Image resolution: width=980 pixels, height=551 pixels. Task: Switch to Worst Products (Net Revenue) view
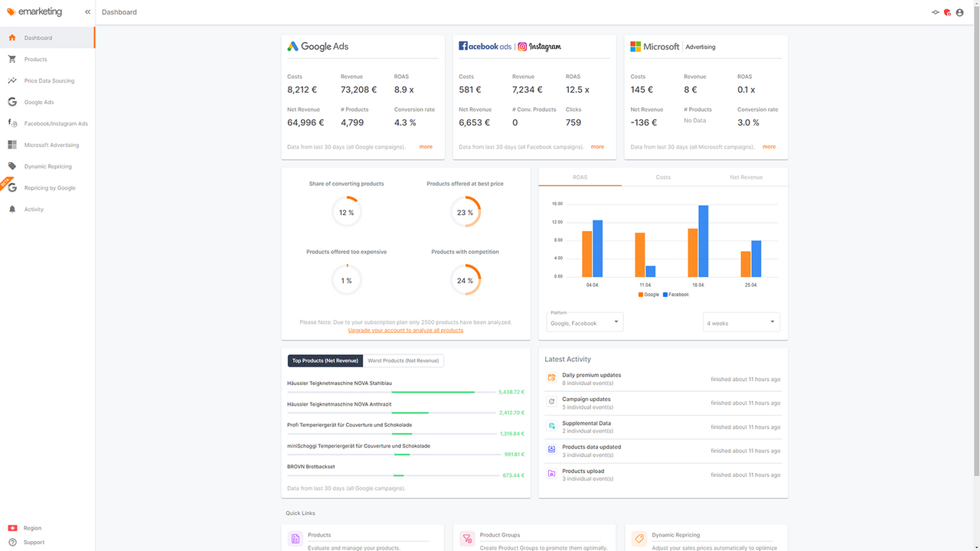[403, 360]
